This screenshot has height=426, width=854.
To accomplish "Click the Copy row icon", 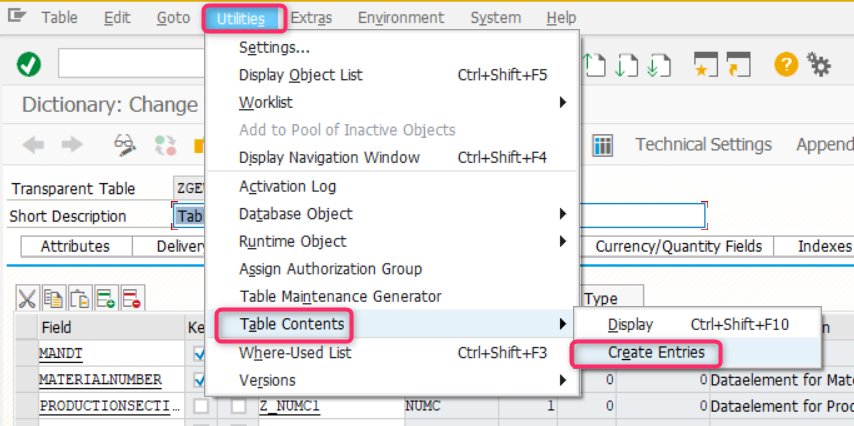I will [53, 297].
